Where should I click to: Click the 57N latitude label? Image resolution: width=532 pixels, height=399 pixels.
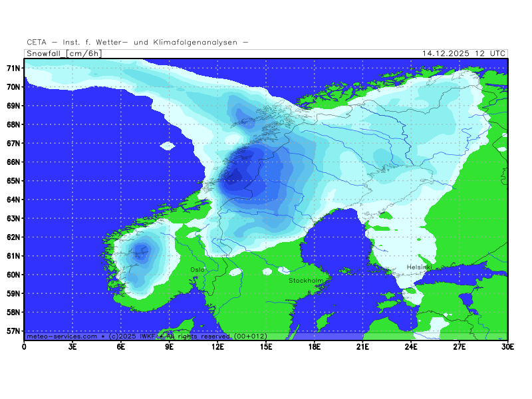coord(14,331)
